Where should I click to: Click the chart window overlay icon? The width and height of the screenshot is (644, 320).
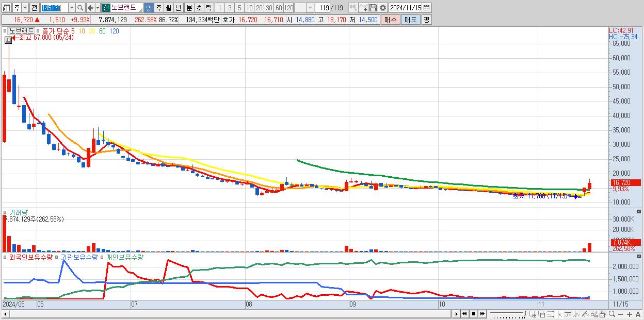(603, 314)
